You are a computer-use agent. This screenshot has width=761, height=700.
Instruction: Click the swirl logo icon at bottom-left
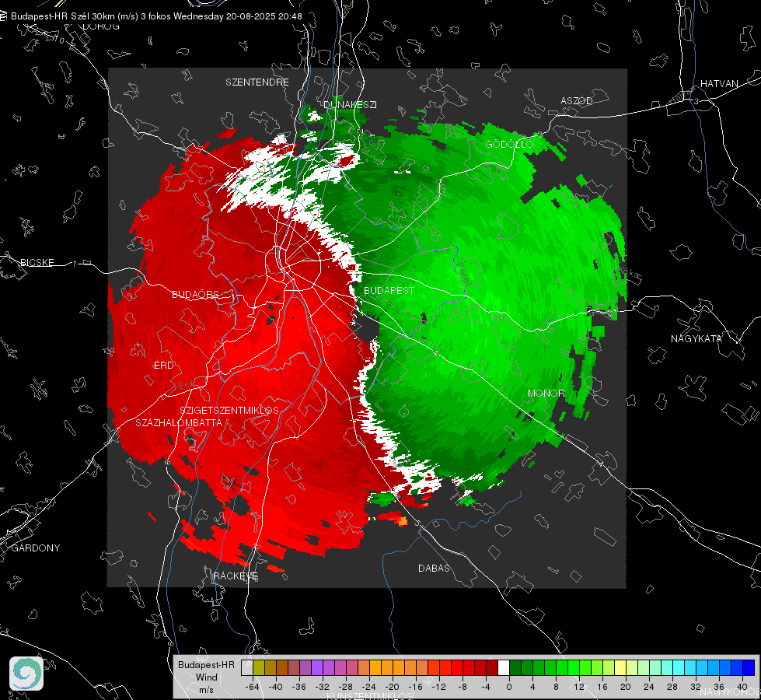[x=26, y=674]
